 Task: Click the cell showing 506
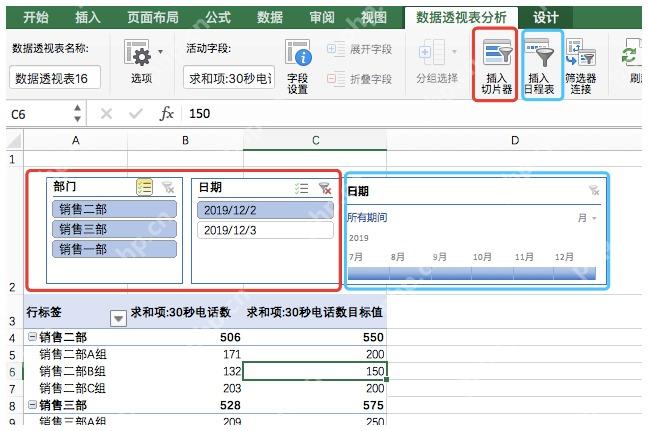click(185, 337)
